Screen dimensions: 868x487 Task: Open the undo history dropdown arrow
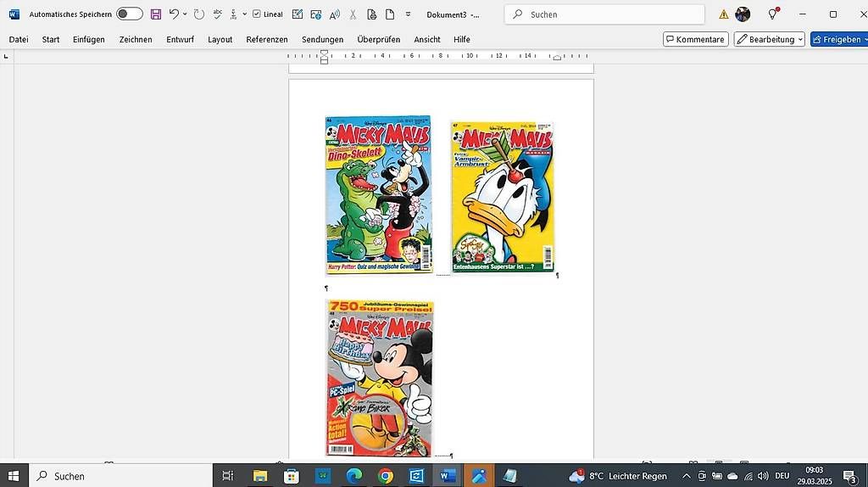coord(185,14)
